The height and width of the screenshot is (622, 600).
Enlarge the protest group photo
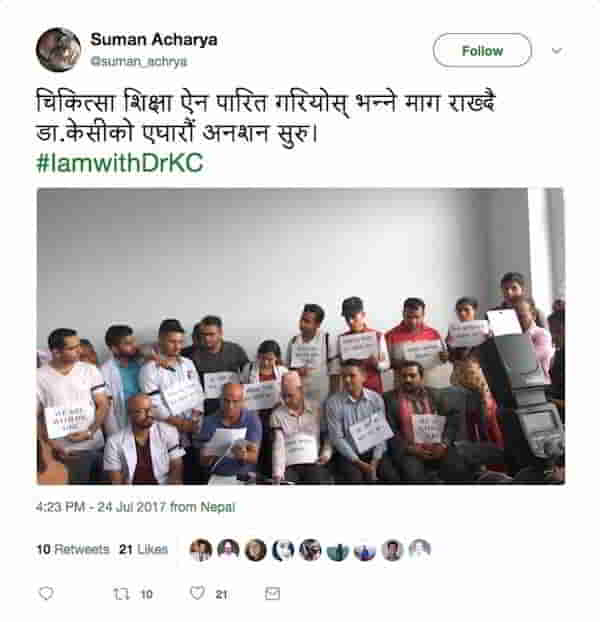pos(301,336)
